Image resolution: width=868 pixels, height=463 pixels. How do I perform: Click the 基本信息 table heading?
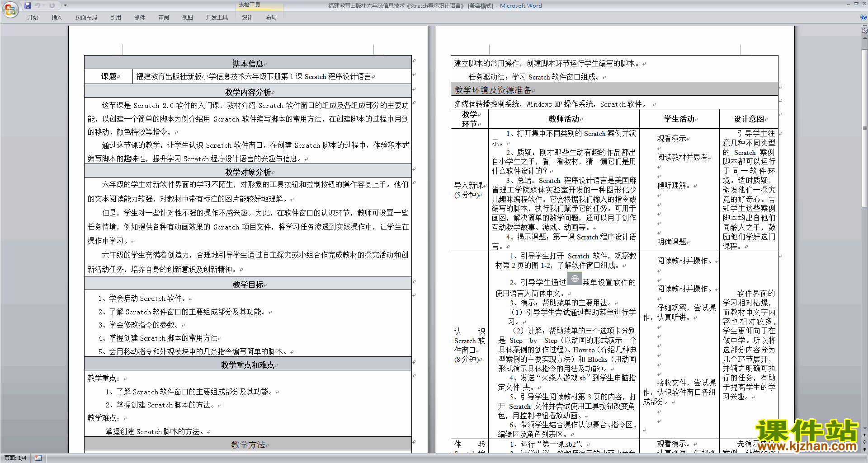[x=248, y=64]
